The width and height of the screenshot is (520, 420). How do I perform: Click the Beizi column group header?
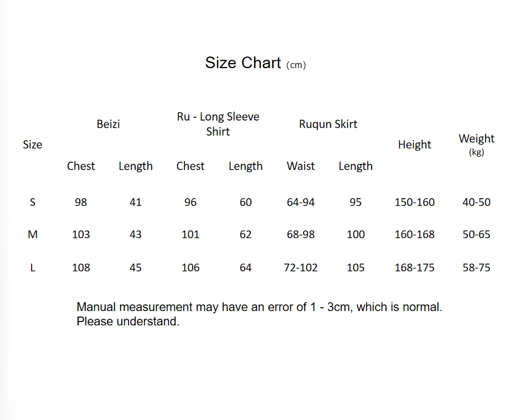coord(108,124)
